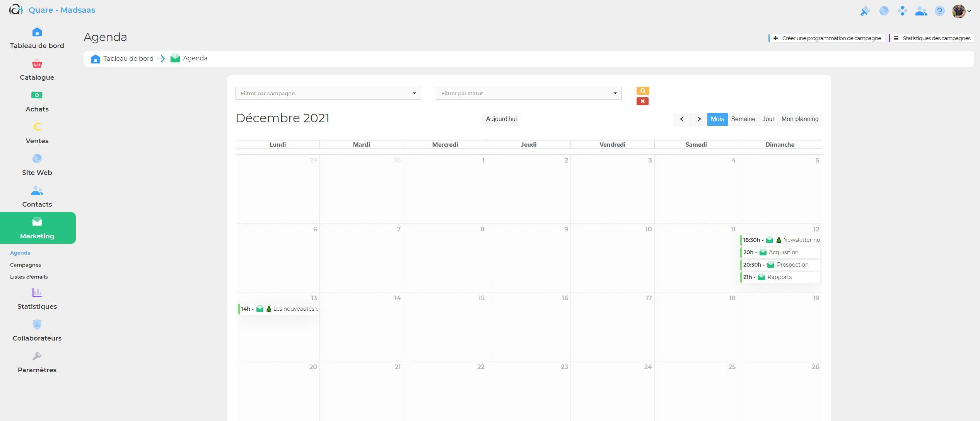Screen dimensions: 980x421
Task: Open Campagnes submenu item
Action: (x=26, y=265)
